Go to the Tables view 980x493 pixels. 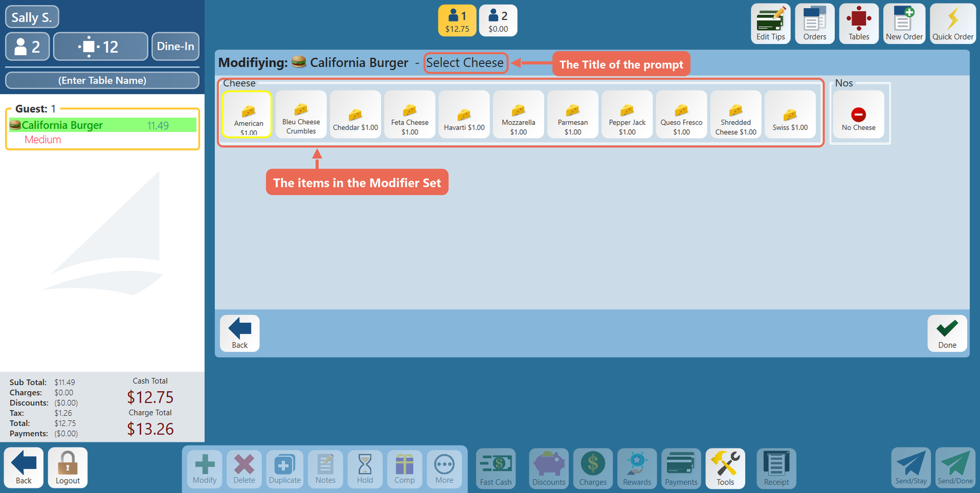click(859, 24)
